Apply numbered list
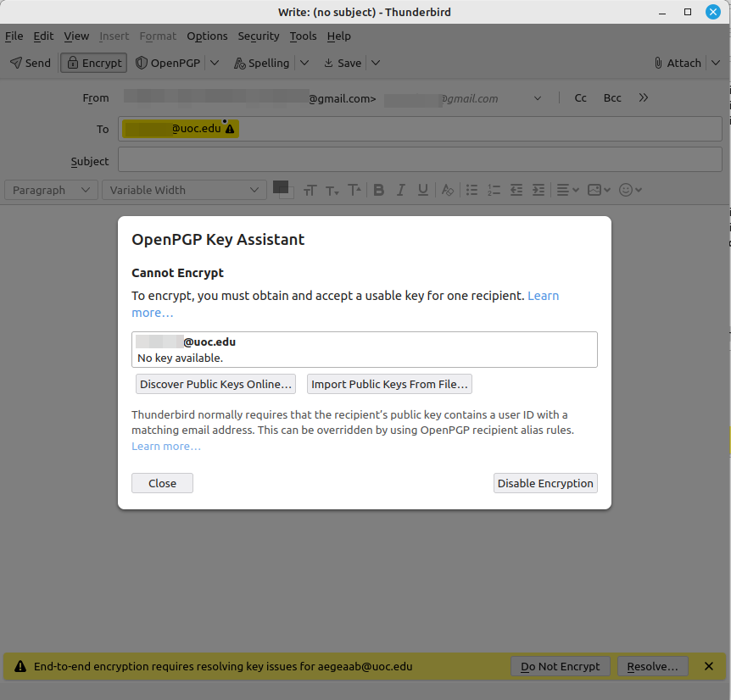Viewport: 731px width, 700px height. click(494, 190)
